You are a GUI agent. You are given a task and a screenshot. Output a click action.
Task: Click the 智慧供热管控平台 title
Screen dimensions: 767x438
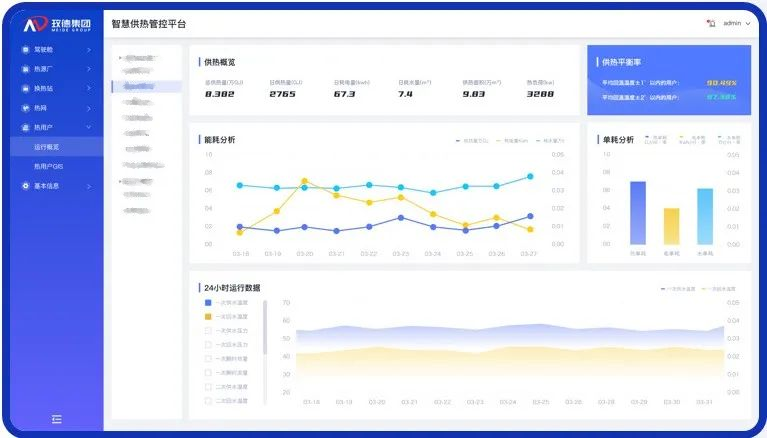coord(149,24)
